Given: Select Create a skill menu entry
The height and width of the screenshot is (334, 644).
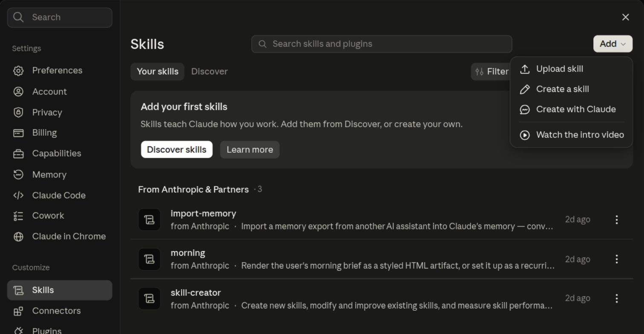Looking at the screenshot, I should (571, 89).
